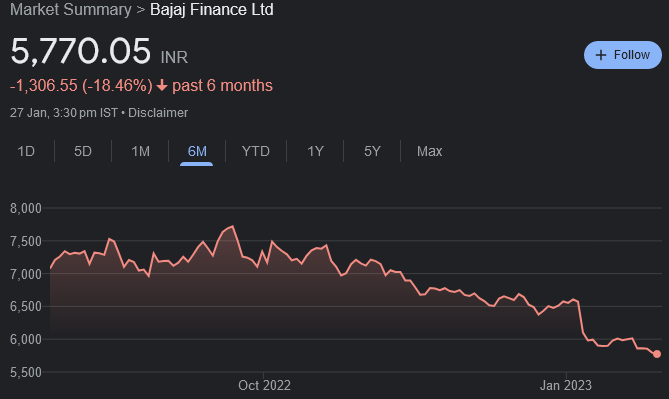Switch to the 1D range tab
Image resolution: width=669 pixels, height=399 pixels.
(x=26, y=151)
